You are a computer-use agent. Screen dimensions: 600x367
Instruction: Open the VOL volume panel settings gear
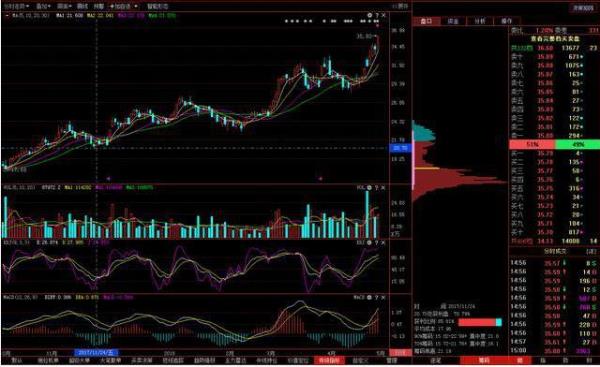point(370,188)
